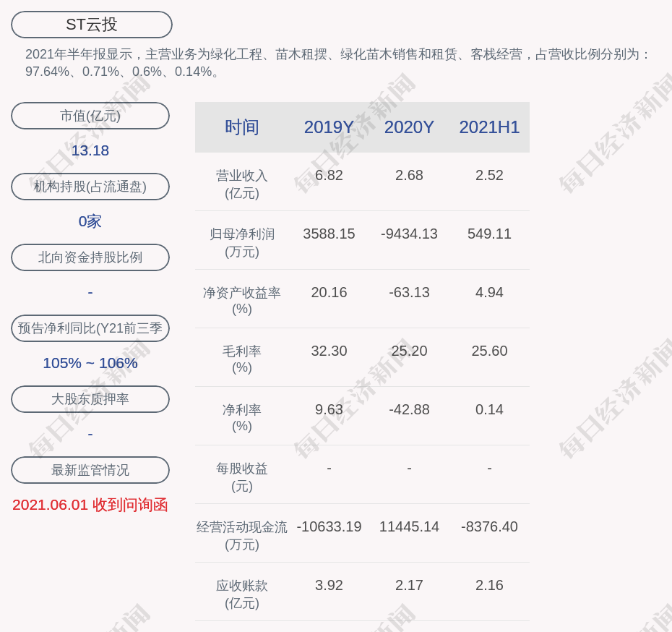Click the -9434.13 net profit cell

(409, 234)
